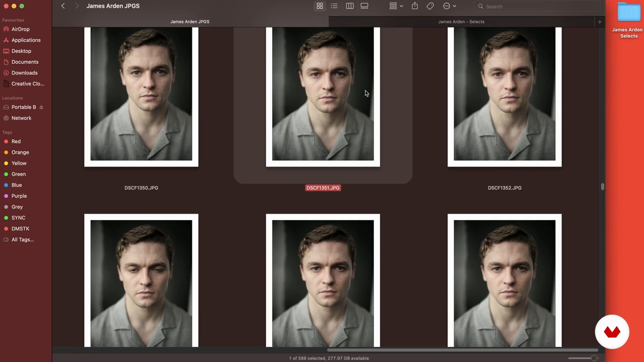Switch to James Arden - Selects tab

461,22
